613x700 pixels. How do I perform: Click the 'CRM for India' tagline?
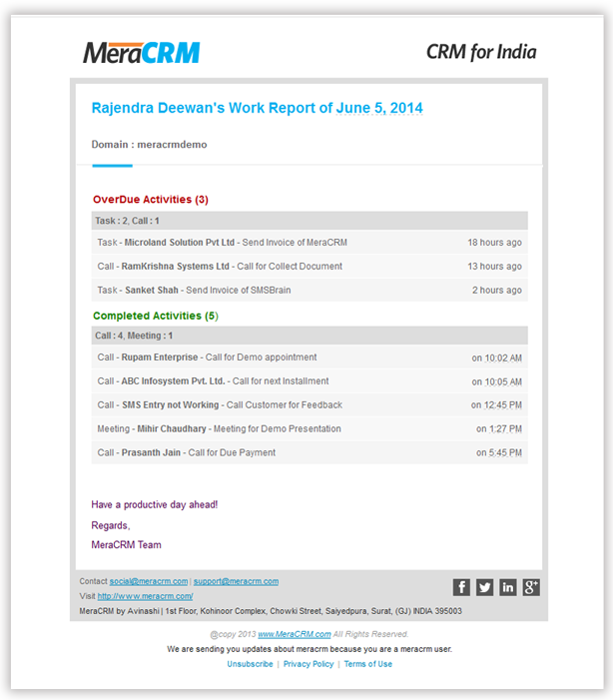[481, 52]
